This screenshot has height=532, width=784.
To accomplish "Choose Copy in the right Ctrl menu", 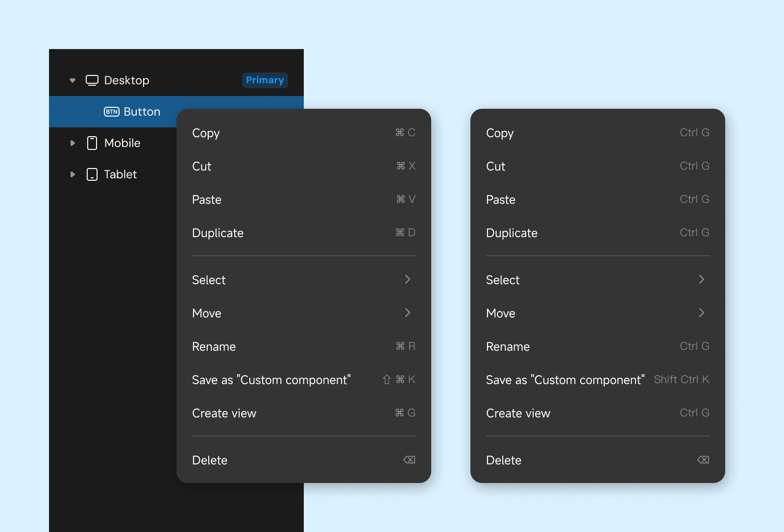I will point(598,133).
